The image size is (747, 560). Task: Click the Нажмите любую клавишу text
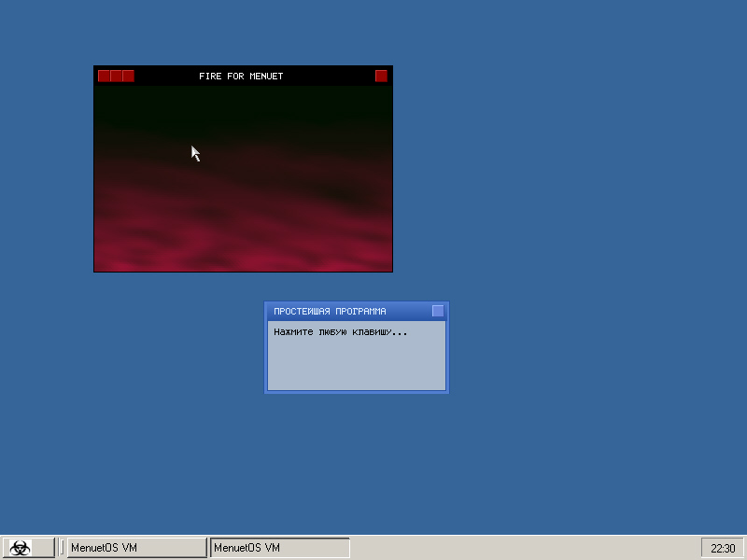pyautogui.click(x=340, y=331)
